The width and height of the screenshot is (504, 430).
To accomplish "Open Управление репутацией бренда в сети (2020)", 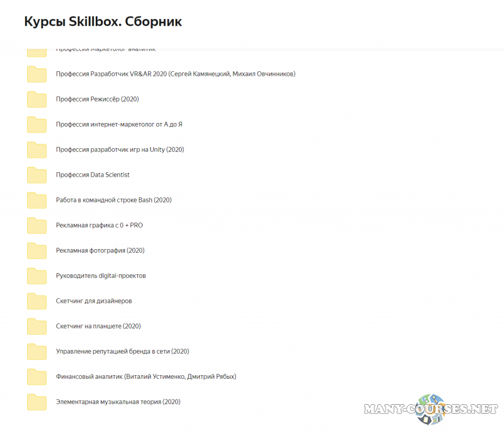I will coord(122,351).
